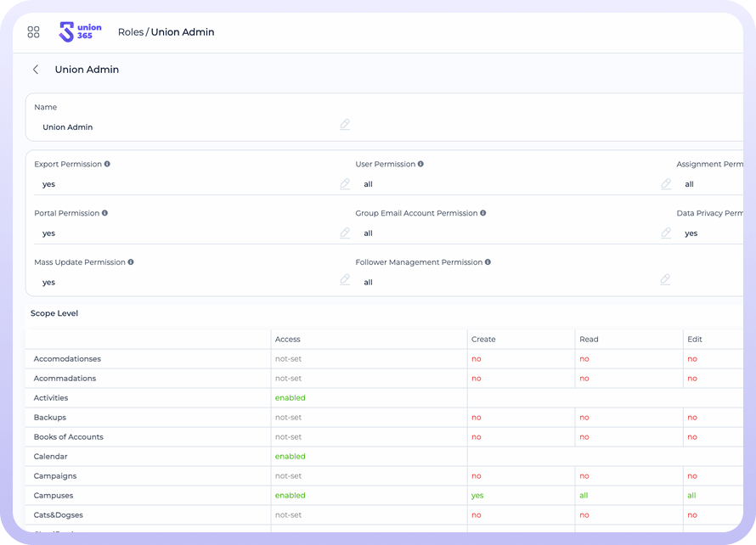Show info for Data Privacy Permission's neighbor Group Email
756x545 pixels.
pyautogui.click(x=483, y=213)
